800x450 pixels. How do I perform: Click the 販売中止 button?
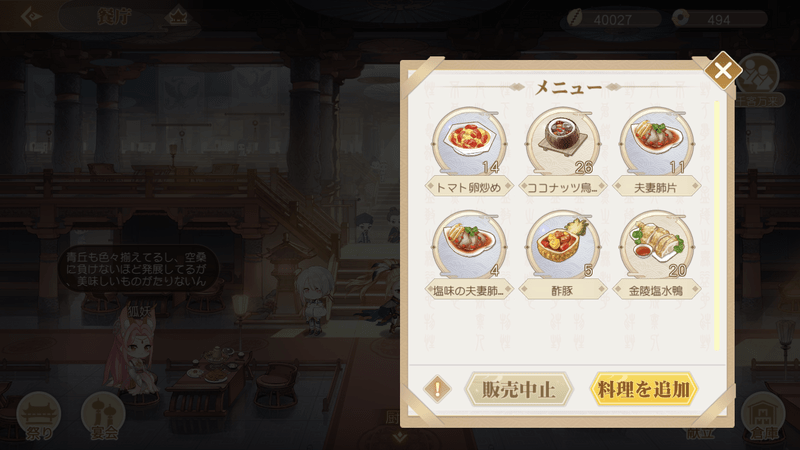click(x=519, y=389)
